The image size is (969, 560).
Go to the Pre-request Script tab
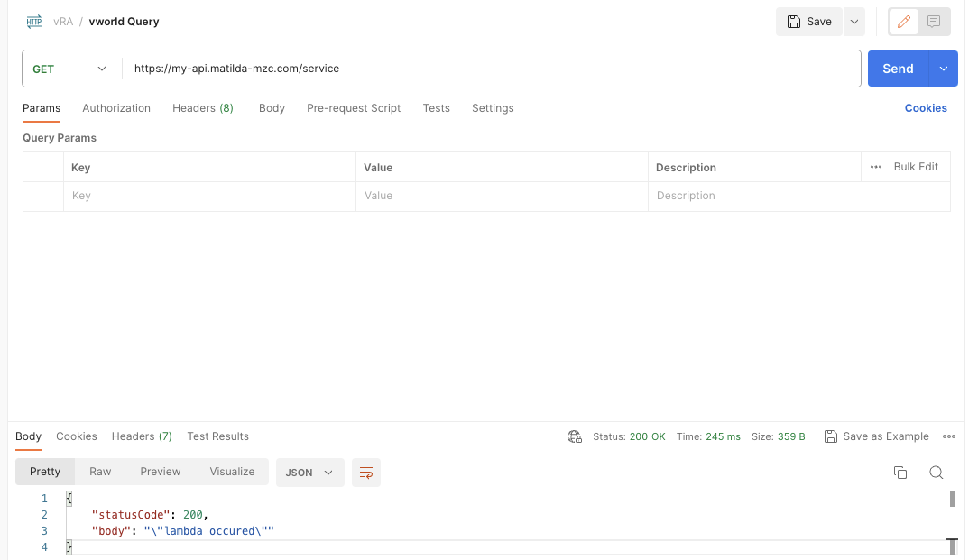point(354,108)
